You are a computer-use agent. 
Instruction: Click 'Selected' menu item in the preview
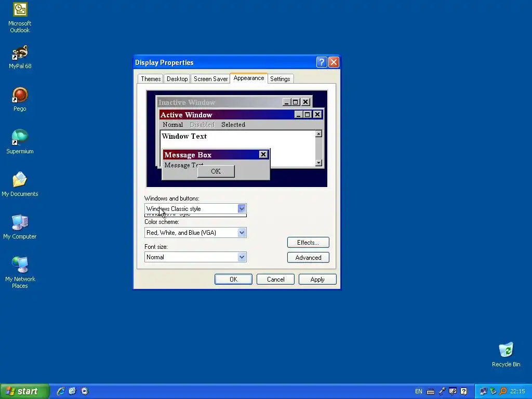[x=233, y=125]
